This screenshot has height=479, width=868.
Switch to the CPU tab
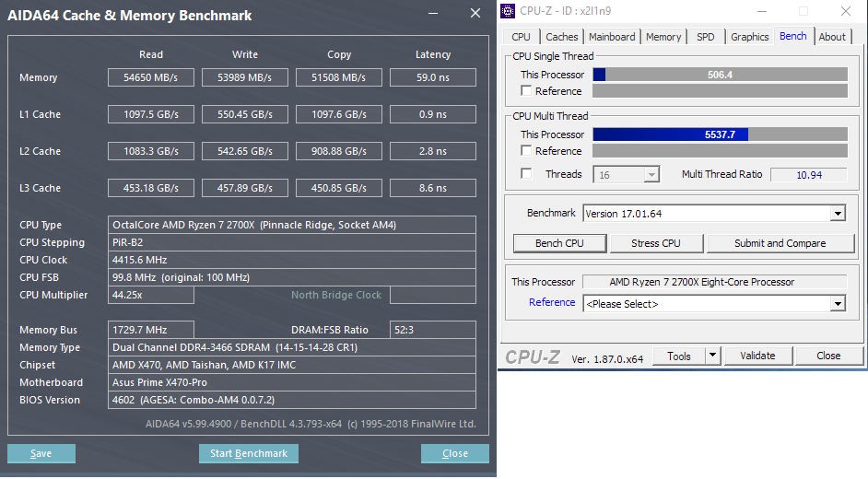(521, 37)
